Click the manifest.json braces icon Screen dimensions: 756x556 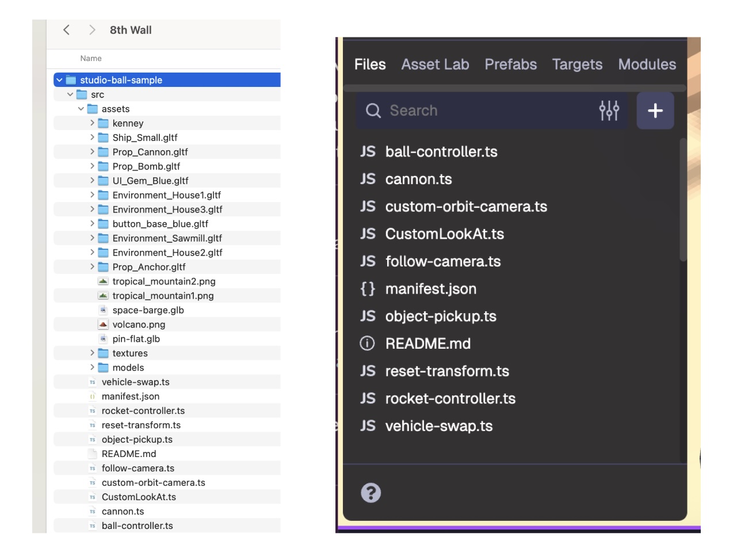367,289
